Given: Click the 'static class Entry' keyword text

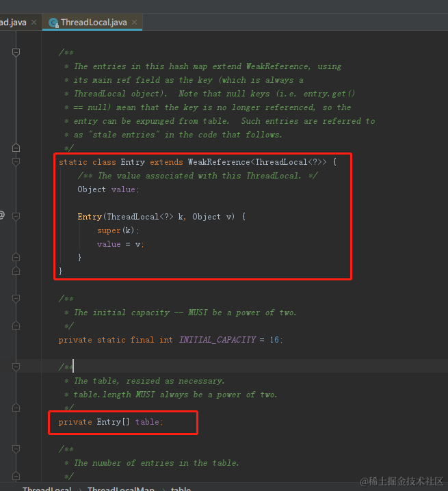Looking at the screenshot, I should 102,162.
